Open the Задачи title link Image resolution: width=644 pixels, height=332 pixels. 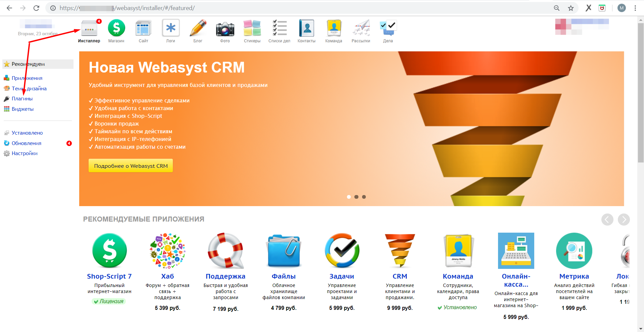[x=342, y=276]
